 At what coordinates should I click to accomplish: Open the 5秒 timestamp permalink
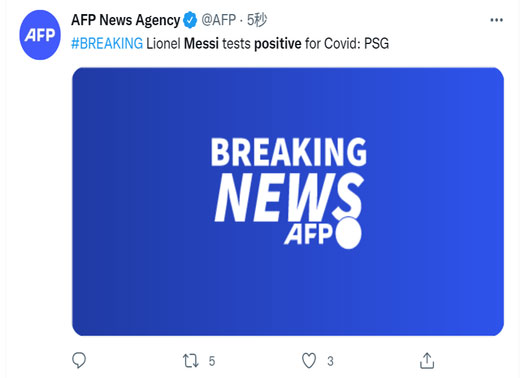click(x=257, y=20)
